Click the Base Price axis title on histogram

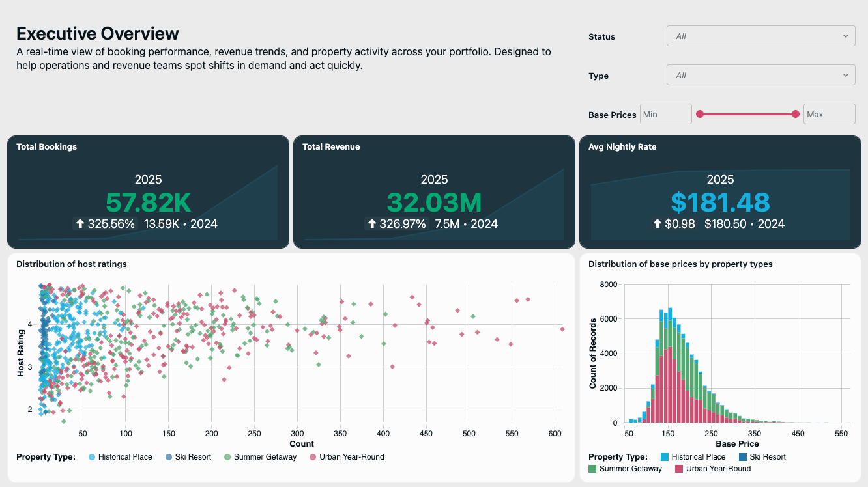pyautogui.click(x=737, y=444)
